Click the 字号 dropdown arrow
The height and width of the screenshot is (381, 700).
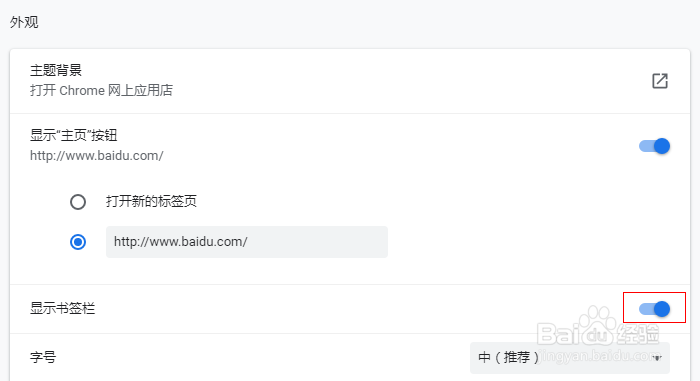657,358
